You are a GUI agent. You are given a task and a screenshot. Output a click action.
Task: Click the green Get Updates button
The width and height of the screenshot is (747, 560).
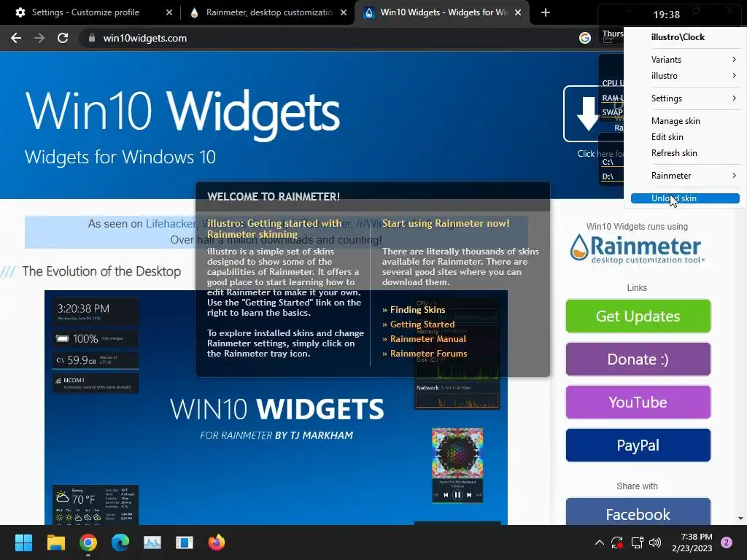click(x=638, y=316)
